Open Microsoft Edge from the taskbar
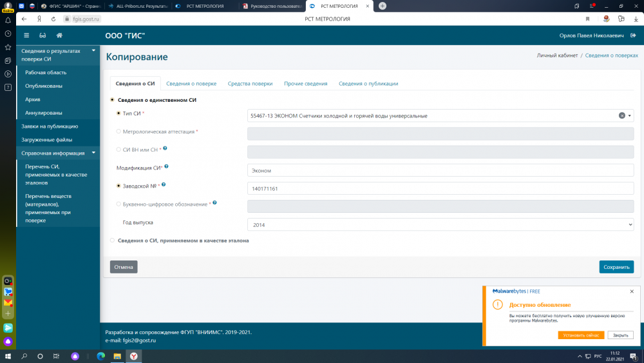Viewport: 644px width, 363px height. pos(100,356)
